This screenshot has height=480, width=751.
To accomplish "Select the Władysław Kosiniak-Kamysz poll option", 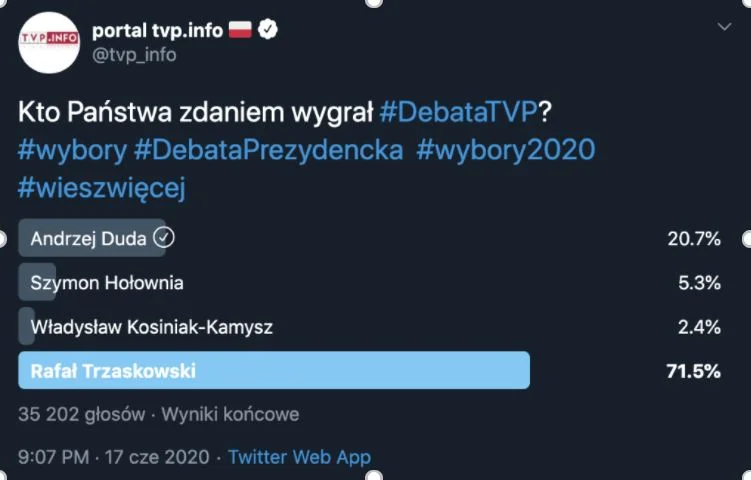I will (369, 327).
